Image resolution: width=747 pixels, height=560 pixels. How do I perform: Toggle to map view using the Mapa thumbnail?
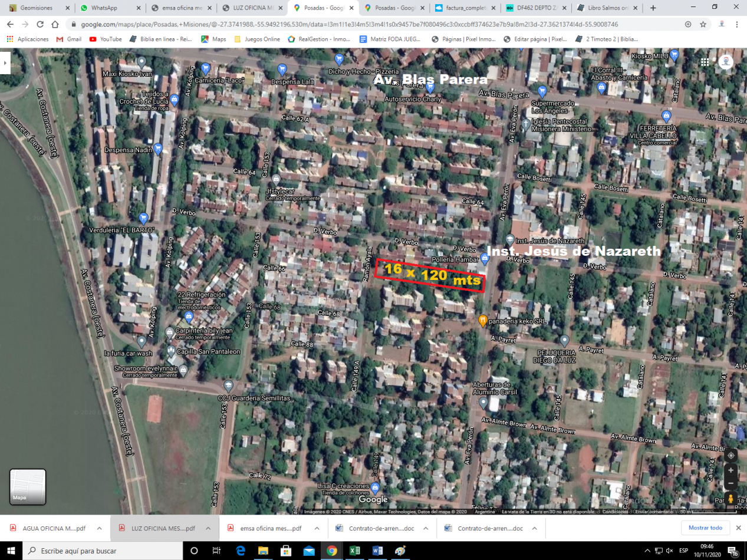28,486
